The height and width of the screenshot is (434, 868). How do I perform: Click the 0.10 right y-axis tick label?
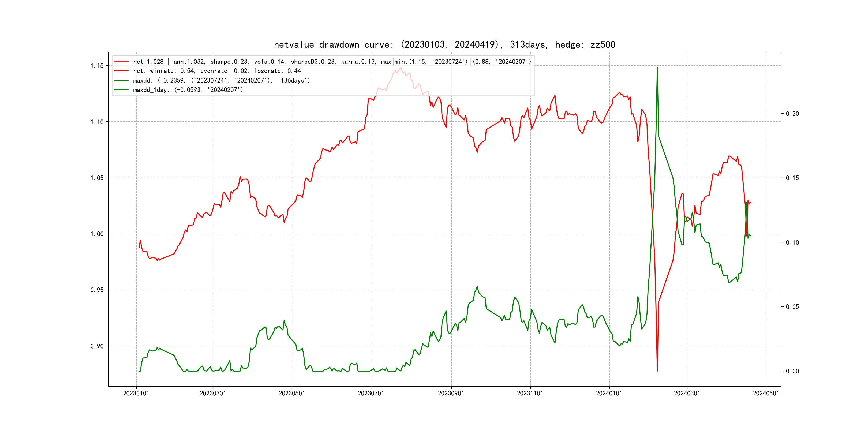pyautogui.click(x=792, y=242)
